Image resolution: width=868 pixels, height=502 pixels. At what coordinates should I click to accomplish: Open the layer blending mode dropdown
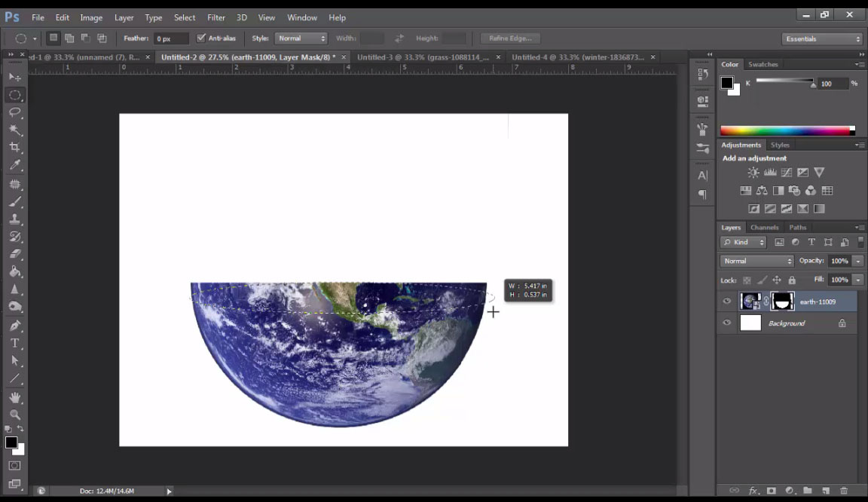click(x=756, y=260)
